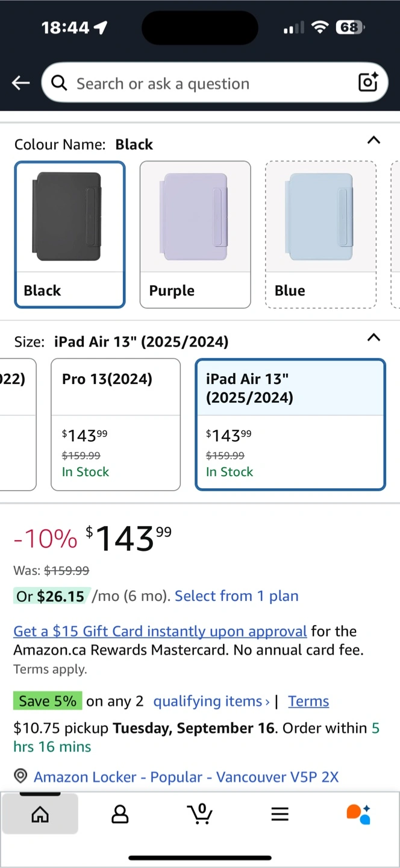Screen dimensions: 400x868
Task: Collapse the Size section chevron
Action: 373,338
